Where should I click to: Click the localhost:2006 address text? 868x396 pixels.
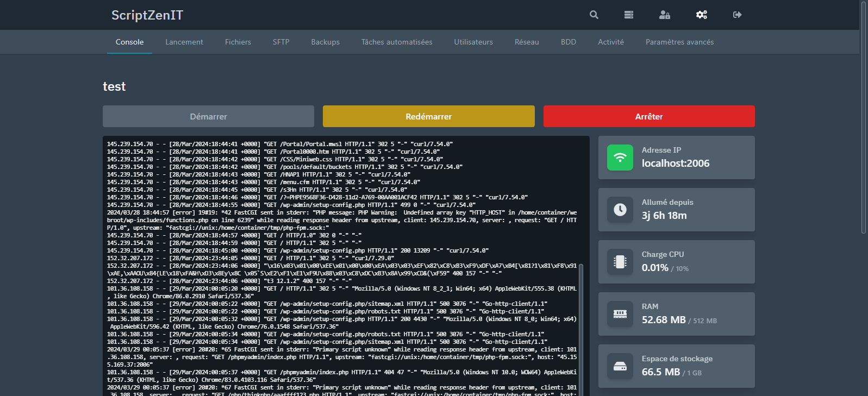pos(676,164)
